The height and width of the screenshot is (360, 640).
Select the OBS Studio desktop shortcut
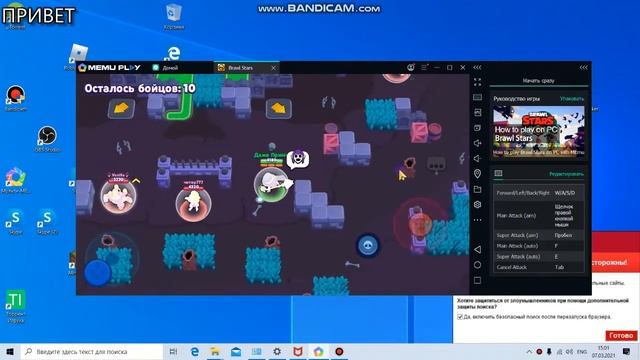tap(47, 139)
